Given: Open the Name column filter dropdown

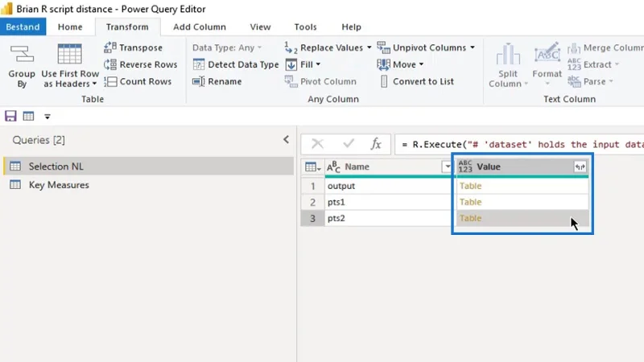Looking at the screenshot, I should pos(447,167).
